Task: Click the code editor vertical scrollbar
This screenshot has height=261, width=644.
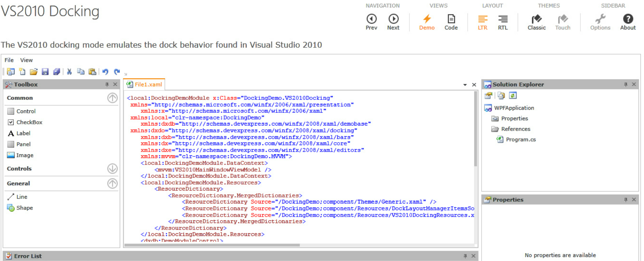Action: 475,129
